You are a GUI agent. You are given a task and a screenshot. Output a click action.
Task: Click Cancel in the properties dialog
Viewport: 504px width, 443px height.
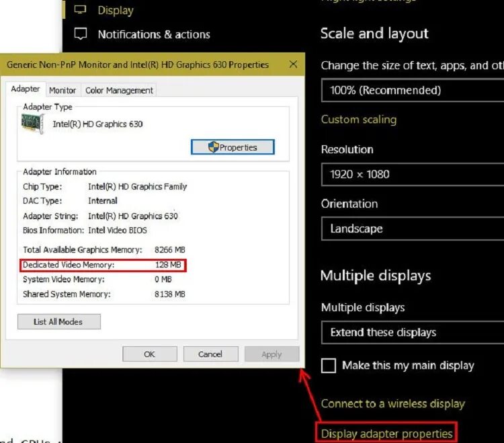tap(210, 354)
